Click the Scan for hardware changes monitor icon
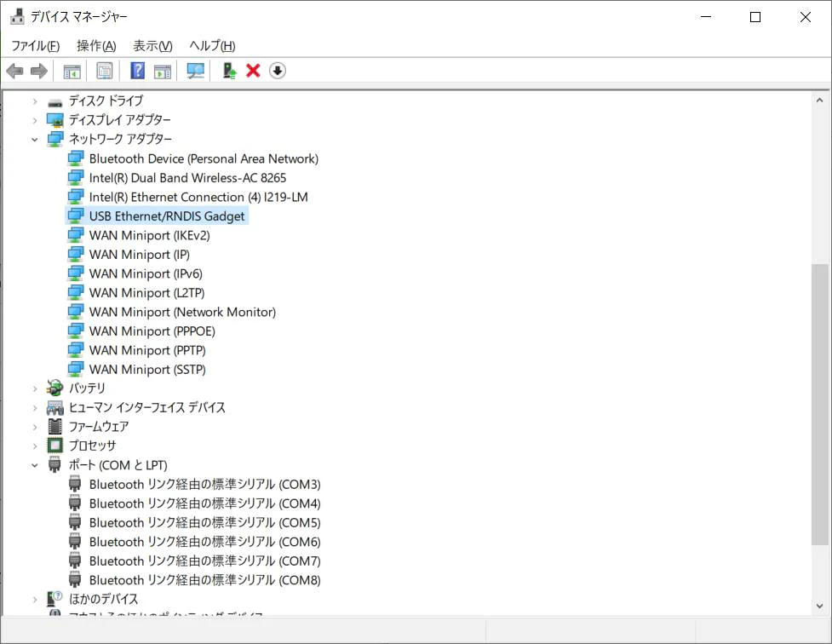 [x=195, y=71]
